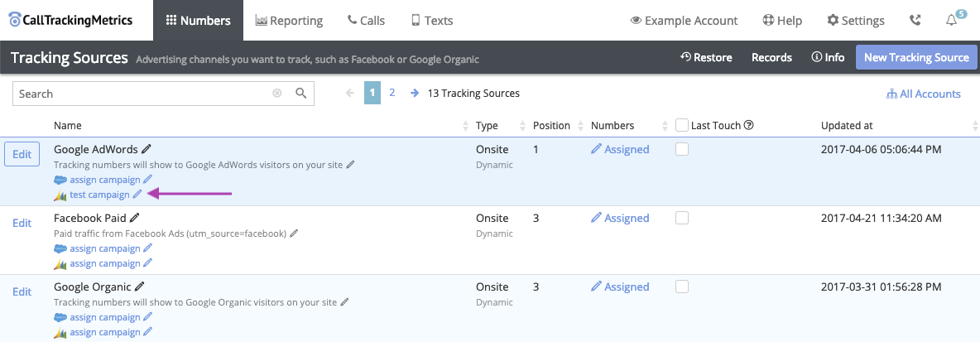Open the Reporting tab
This screenshot has width=980, height=342.
288,21
